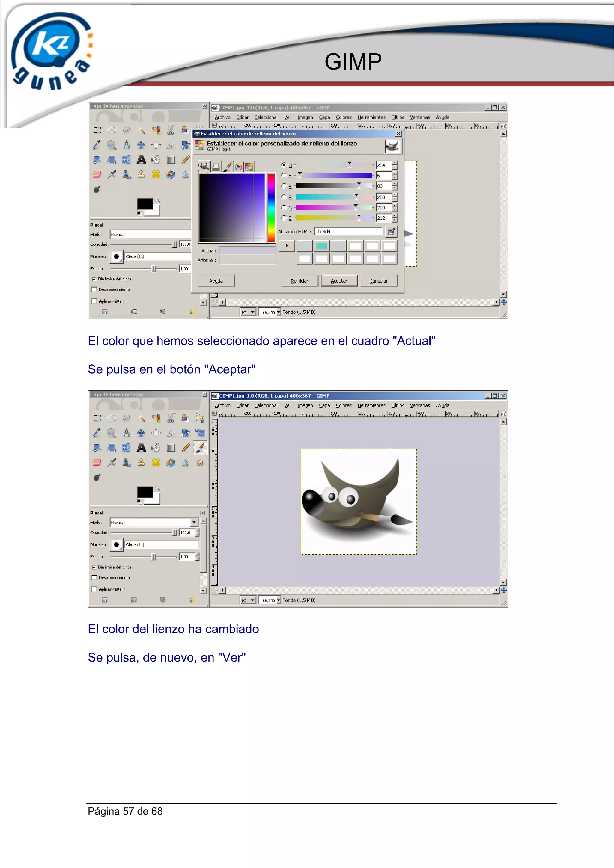Expand Dinámica del pincel in the toolbox beside the color dialog
The image size is (614, 868).
[x=94, y=279]
